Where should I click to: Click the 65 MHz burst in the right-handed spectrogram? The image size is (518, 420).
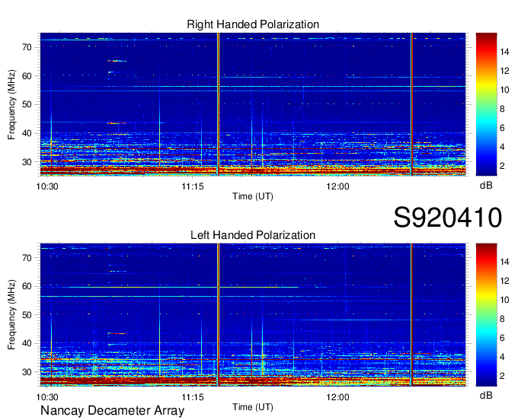pyautogui.click(x=117, y=61)
